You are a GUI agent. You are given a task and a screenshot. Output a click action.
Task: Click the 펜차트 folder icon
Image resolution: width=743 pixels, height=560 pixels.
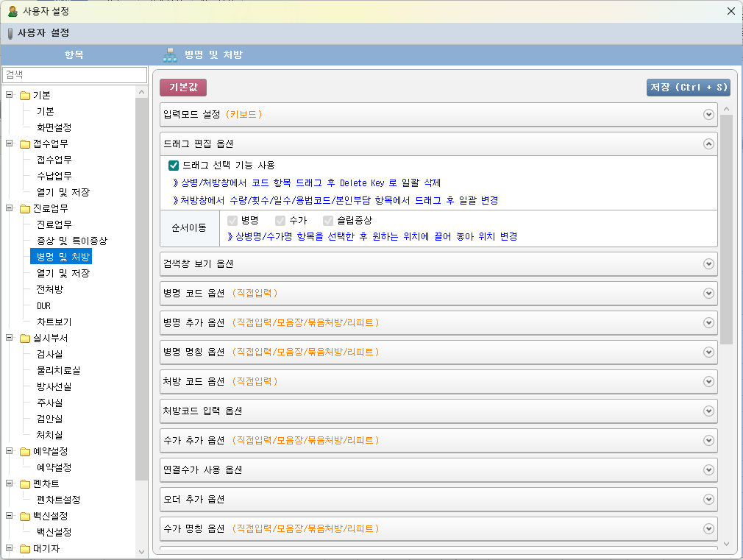click(25, 483)
